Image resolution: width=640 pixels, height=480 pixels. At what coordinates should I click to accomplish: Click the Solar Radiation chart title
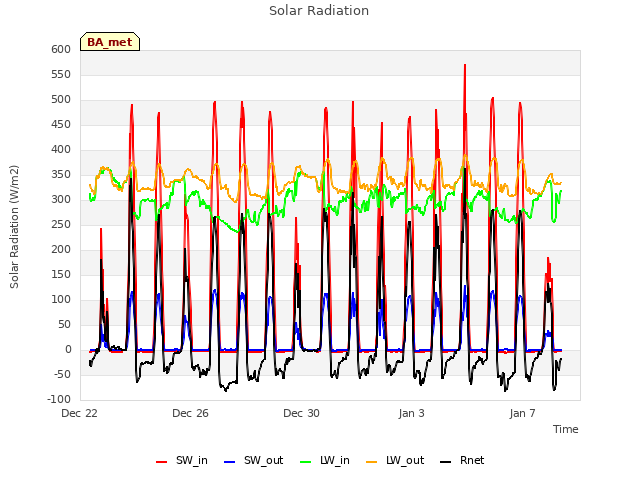pyautogui.click(x=319, y=11)
